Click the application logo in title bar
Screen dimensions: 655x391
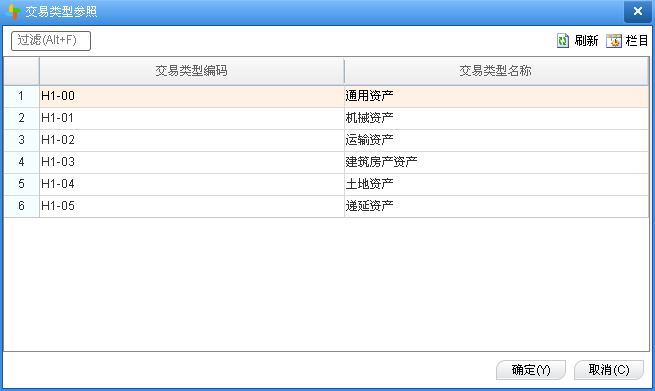point(13,11)
